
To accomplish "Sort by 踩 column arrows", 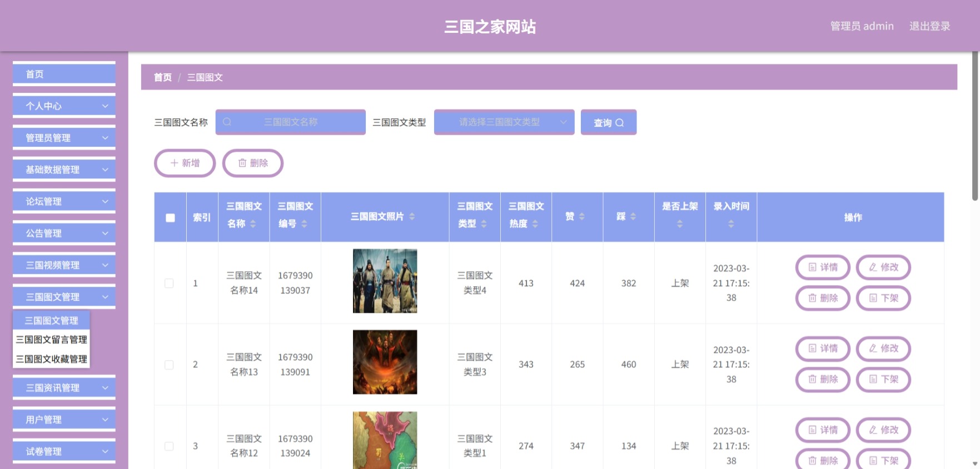I will pos(633,217).
